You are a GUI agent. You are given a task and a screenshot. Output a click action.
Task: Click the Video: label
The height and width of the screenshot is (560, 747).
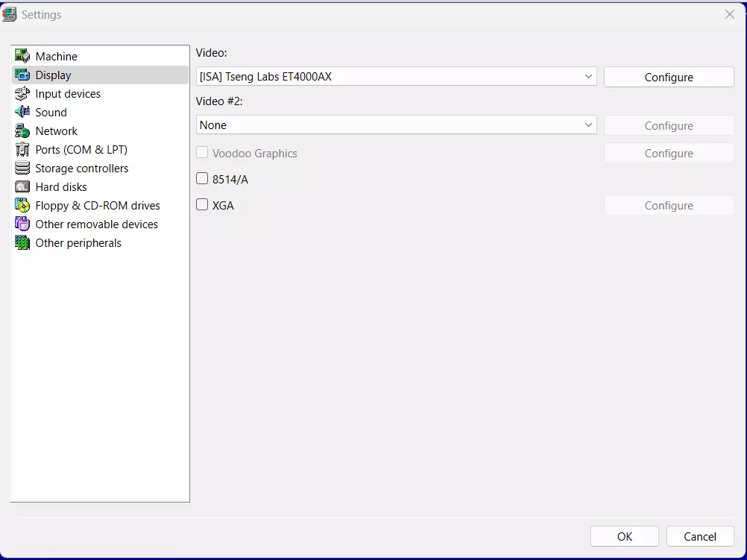[x=212, y=53]
